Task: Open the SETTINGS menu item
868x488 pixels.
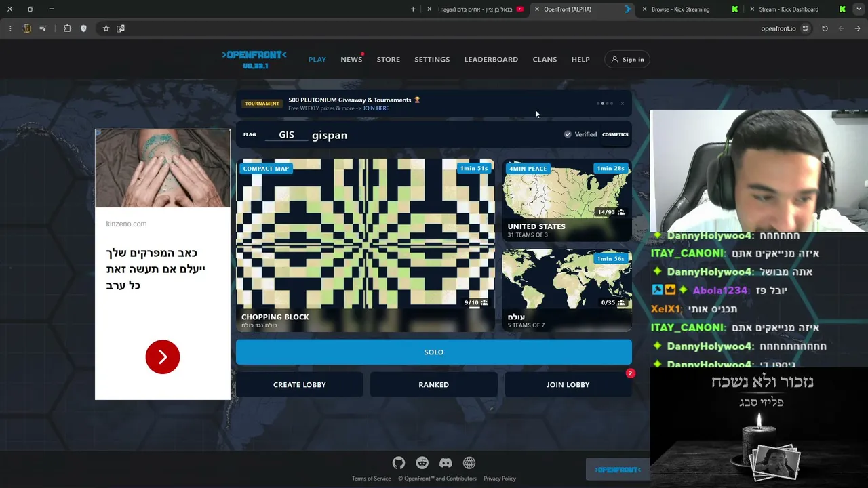Action: [x=432, y=60]
